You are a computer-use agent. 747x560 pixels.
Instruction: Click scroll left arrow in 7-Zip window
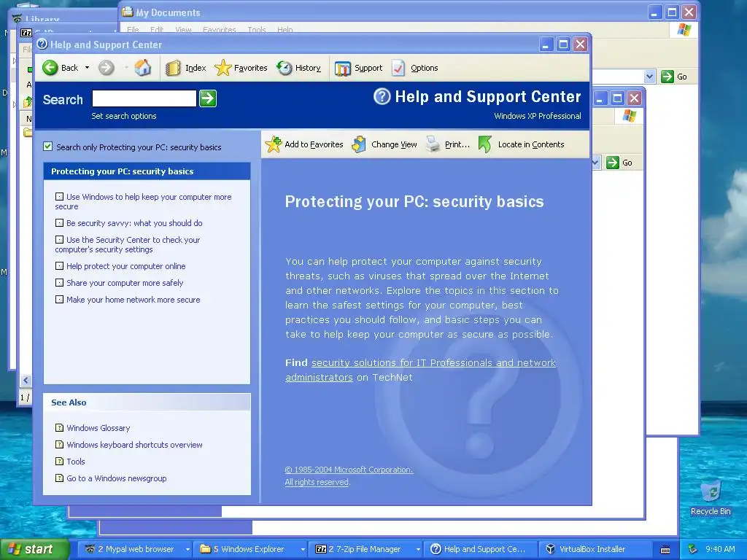click(x=26, y=380)
